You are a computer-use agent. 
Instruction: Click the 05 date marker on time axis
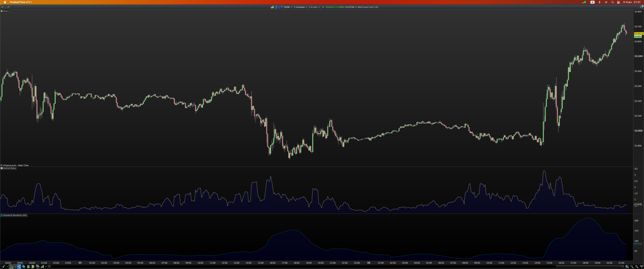(x=80, y=263)
